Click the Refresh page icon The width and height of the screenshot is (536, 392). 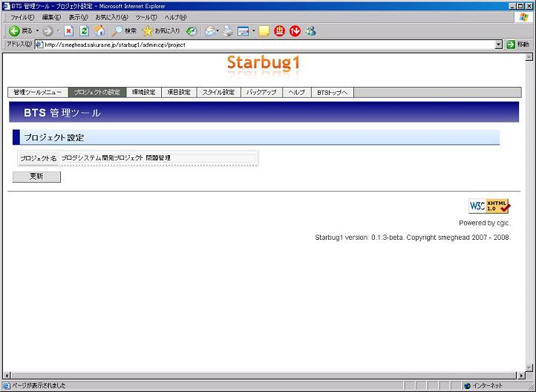tap(84, 31)
